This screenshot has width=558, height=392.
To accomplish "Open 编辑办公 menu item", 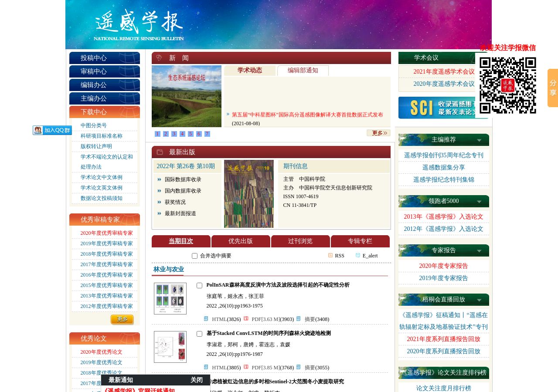I will (x=105, y=85).
